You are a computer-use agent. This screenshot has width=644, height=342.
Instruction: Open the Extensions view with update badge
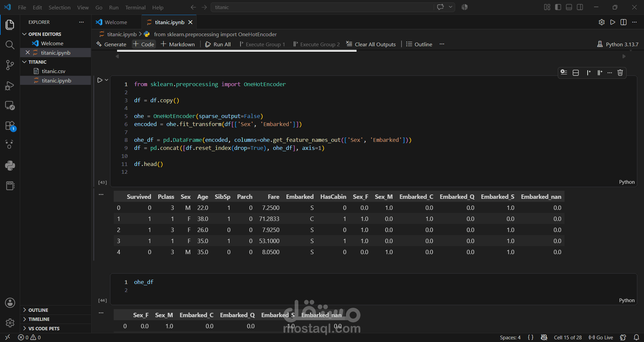[10, 126]
